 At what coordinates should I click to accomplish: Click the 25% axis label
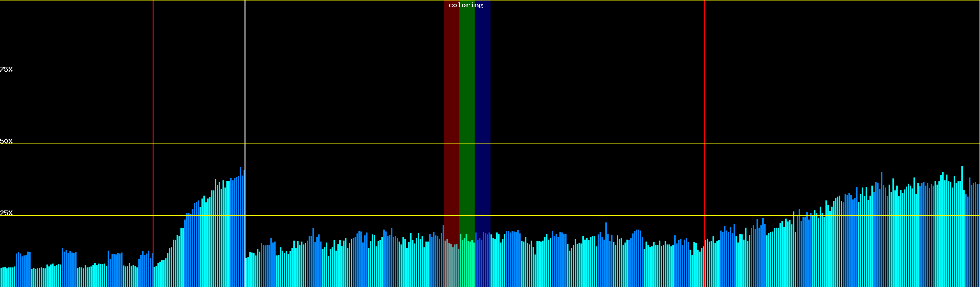tap(6, 213)
